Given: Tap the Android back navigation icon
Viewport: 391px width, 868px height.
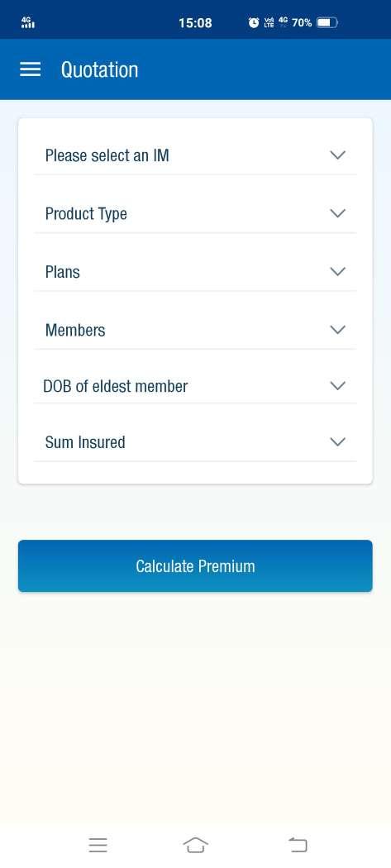Looking at the screenshot, I should click(298, 845).
